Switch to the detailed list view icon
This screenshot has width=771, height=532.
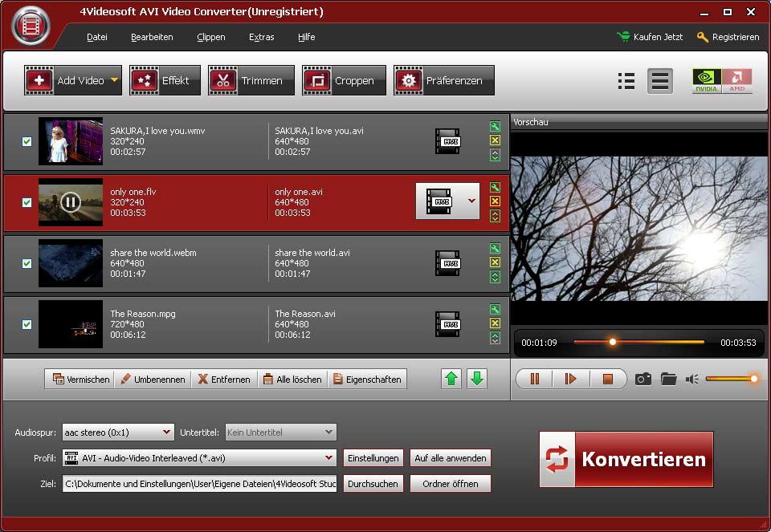[626, 81]
